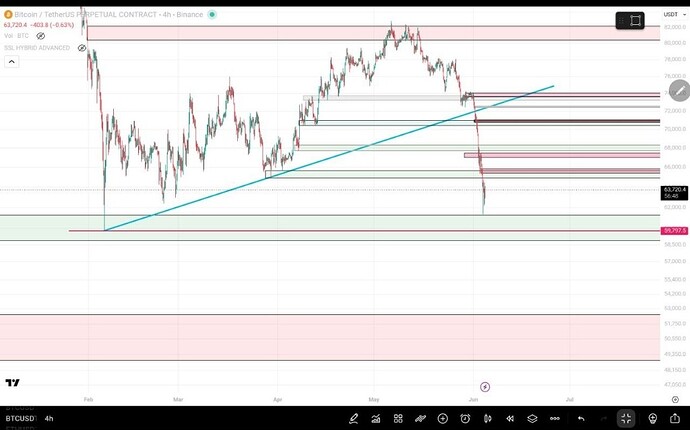Click the lightbulb publish idea icon

653,419
